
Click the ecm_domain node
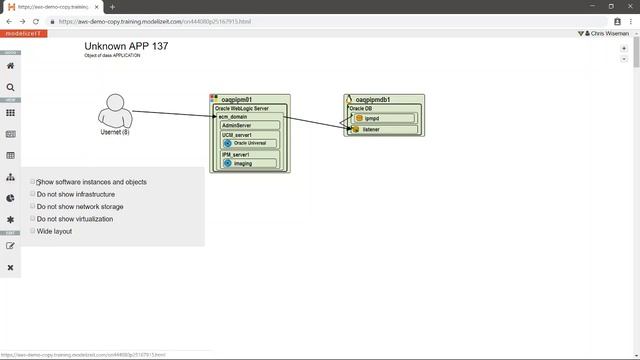click(x=233, y=117)
